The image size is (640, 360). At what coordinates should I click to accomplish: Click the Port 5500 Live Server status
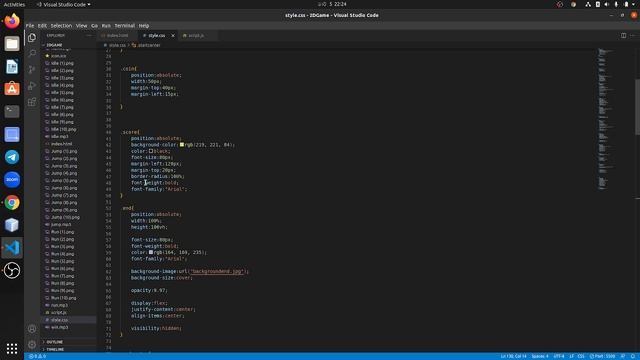click(602, 356)
